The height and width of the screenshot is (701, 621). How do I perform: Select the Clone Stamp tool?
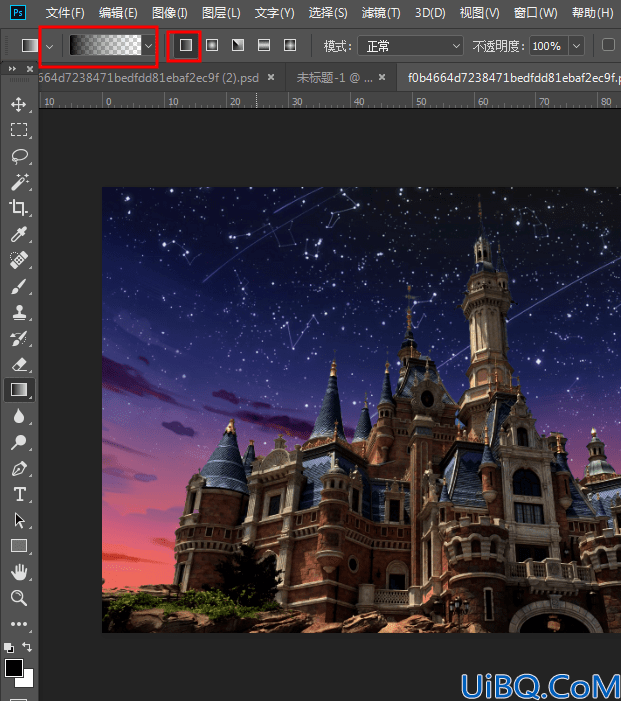[18, 312]
